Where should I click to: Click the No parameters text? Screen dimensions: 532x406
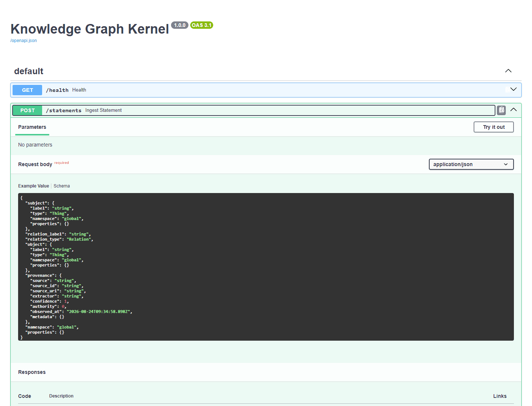(35, 145)
